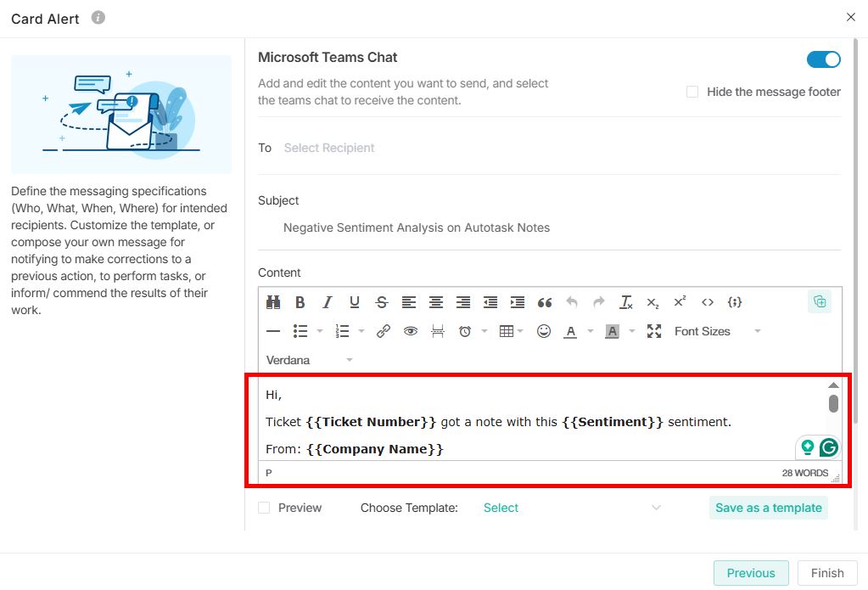Apply italic formatting

(327, 302)
